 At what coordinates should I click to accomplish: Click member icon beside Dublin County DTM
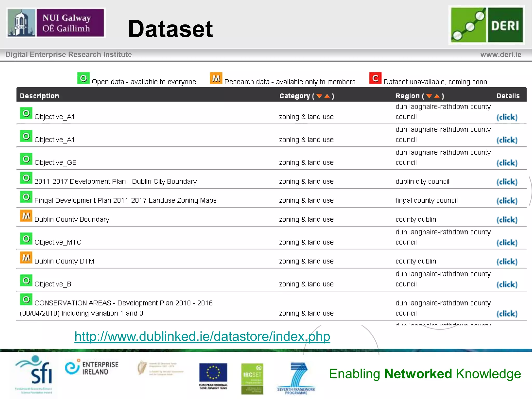[26, 258]
